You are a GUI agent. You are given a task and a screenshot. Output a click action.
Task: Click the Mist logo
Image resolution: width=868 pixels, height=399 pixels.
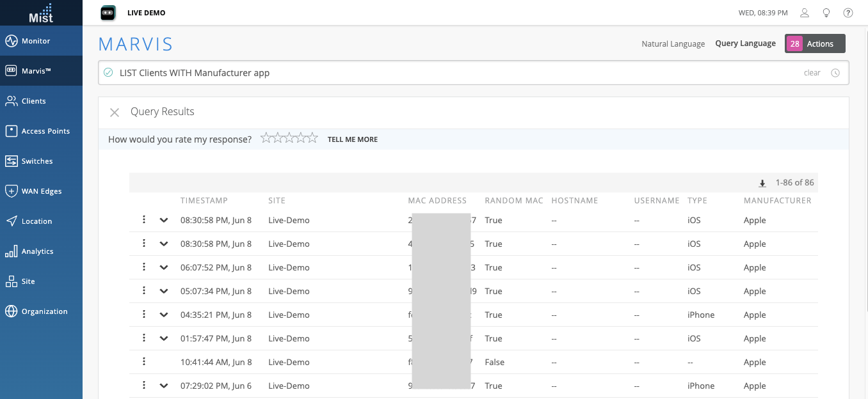tap(41, 13)
